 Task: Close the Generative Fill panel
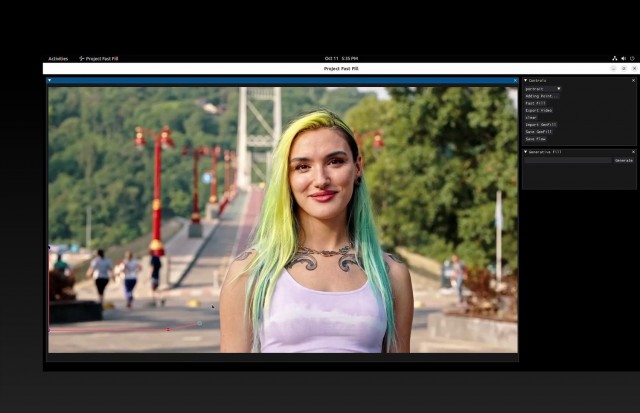tap(633, 152)
